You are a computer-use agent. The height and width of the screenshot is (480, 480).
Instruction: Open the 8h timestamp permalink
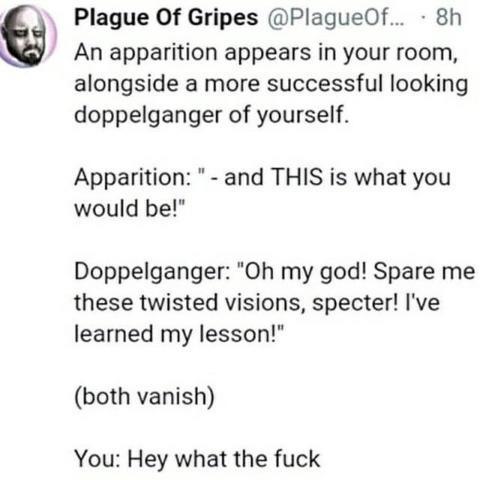point(449,17)
